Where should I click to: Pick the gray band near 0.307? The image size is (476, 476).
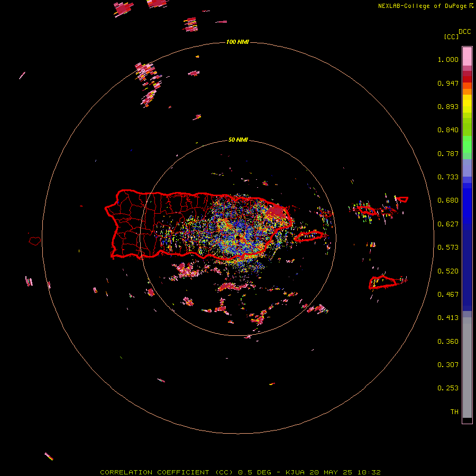[467, 368]
